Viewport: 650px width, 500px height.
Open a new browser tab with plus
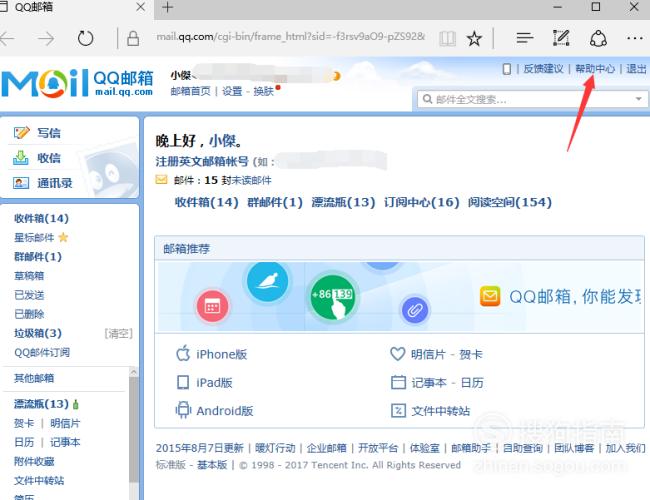coord(167,7)
